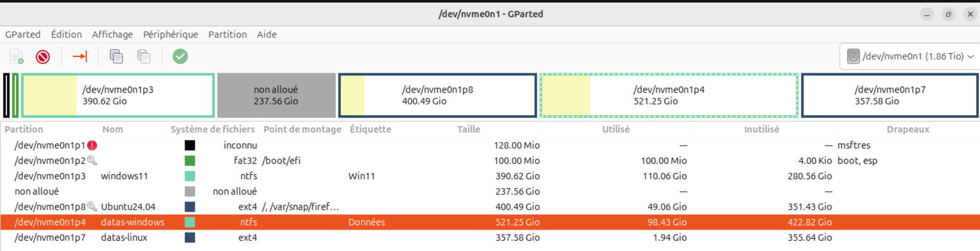The width and height of the screenshot is (980, 251).
Task: Open the Périphérique menu
Action: pos(170,34)
